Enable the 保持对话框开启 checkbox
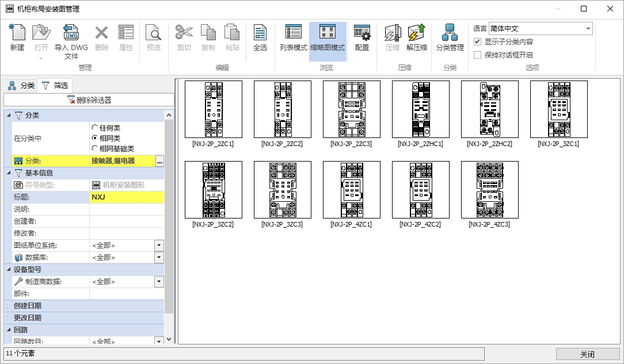This screenshot has height=364, width=624. pyautogui.click(x=477, y=55)
